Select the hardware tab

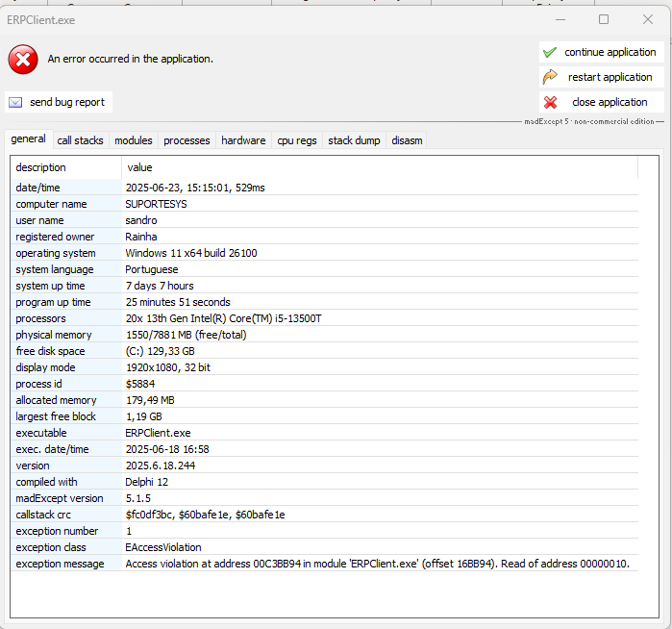pyautogui.click(x=243, y=140)
